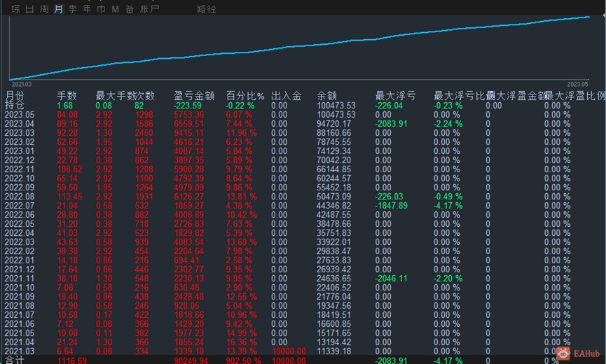Image resolution: width=606 pixels, height=364 pixels.
Task: Click the 盈亏金额 column header
Action: (194, 96)
